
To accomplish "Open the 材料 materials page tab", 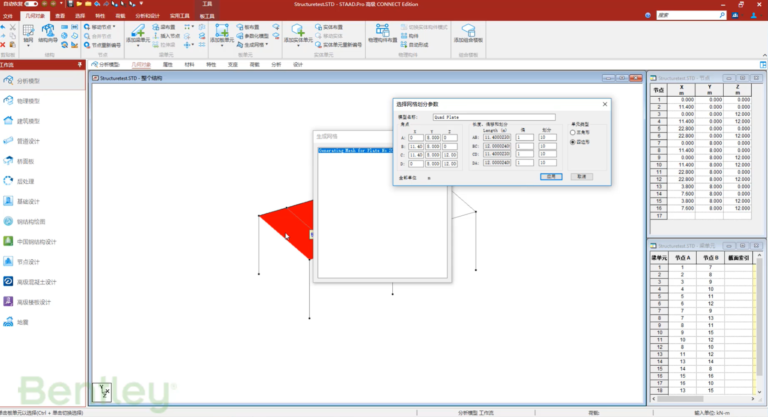I will (189, 65).
